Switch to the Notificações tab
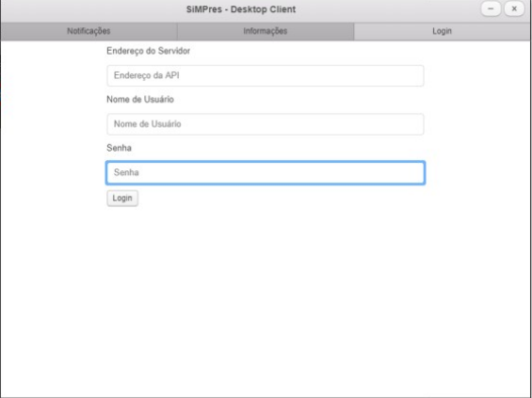 click(89, 31)
